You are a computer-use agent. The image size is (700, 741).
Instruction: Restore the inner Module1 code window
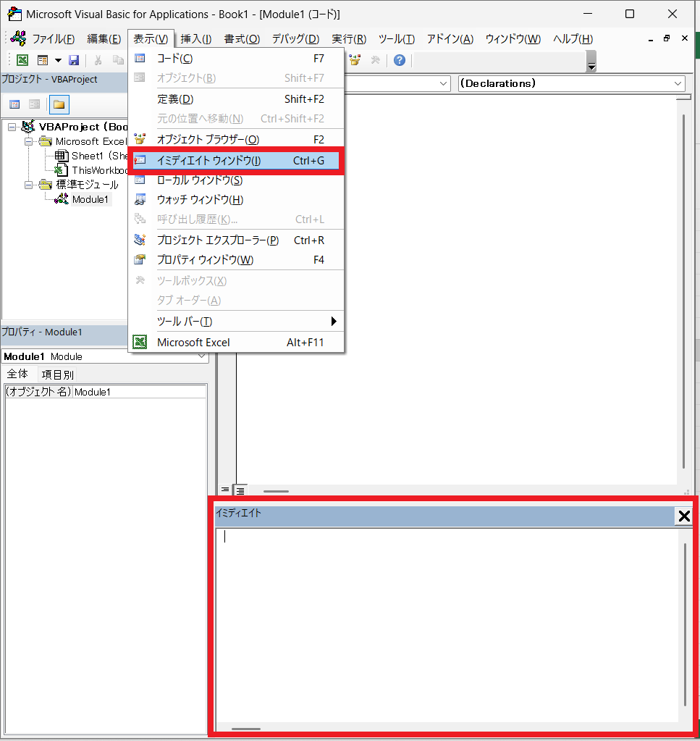coord(667,38)
